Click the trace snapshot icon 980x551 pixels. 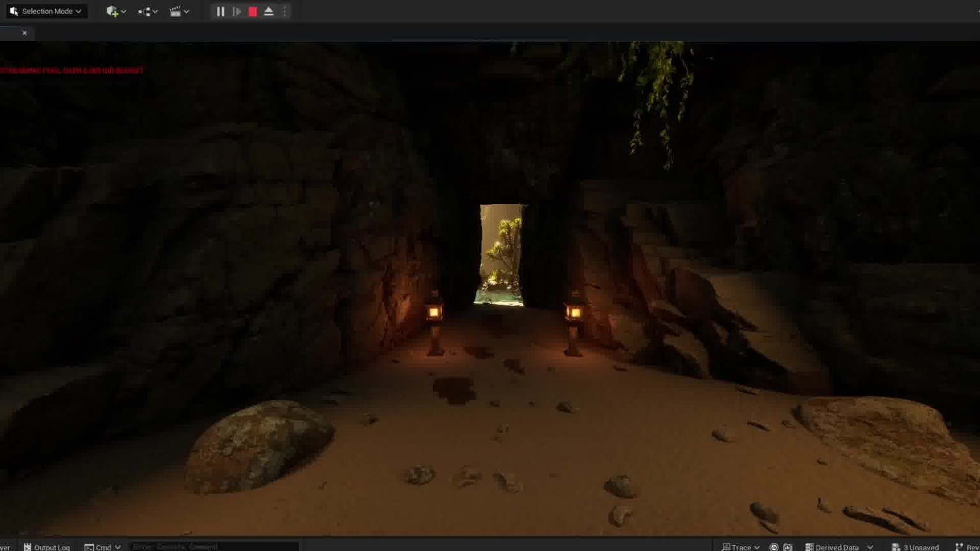[x=788, y=547]
